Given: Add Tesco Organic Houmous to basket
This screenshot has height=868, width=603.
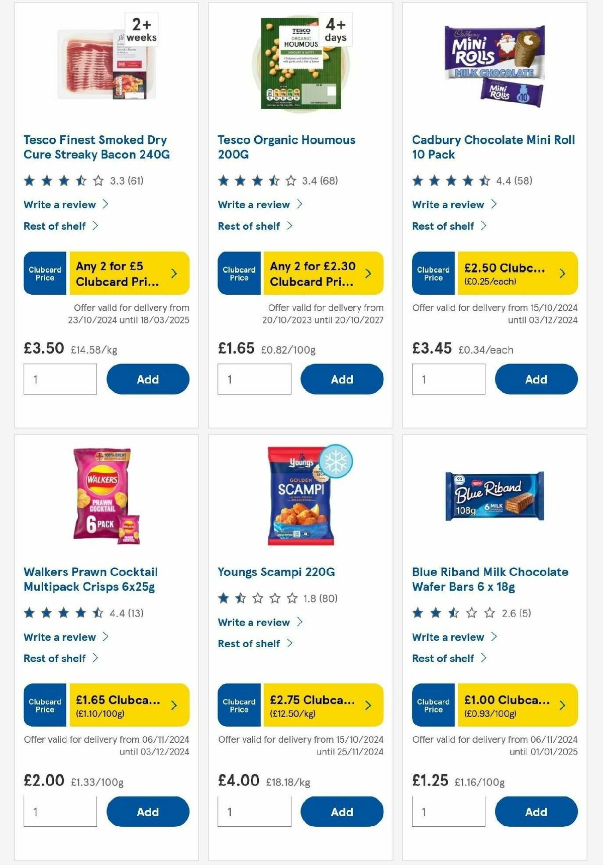Looking at the screenshot, I should pos(342,379).
